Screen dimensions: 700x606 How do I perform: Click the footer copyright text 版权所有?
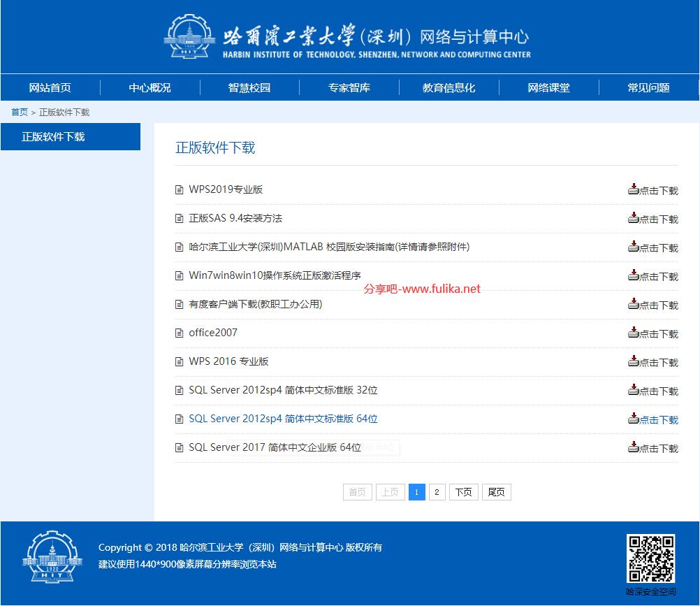pos(364,547)
